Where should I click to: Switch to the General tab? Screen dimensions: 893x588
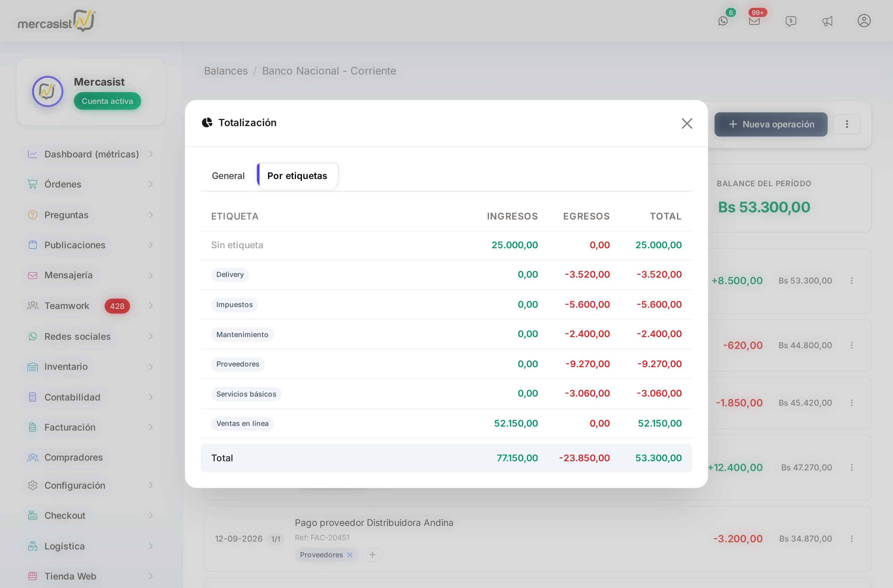point(228,175)
